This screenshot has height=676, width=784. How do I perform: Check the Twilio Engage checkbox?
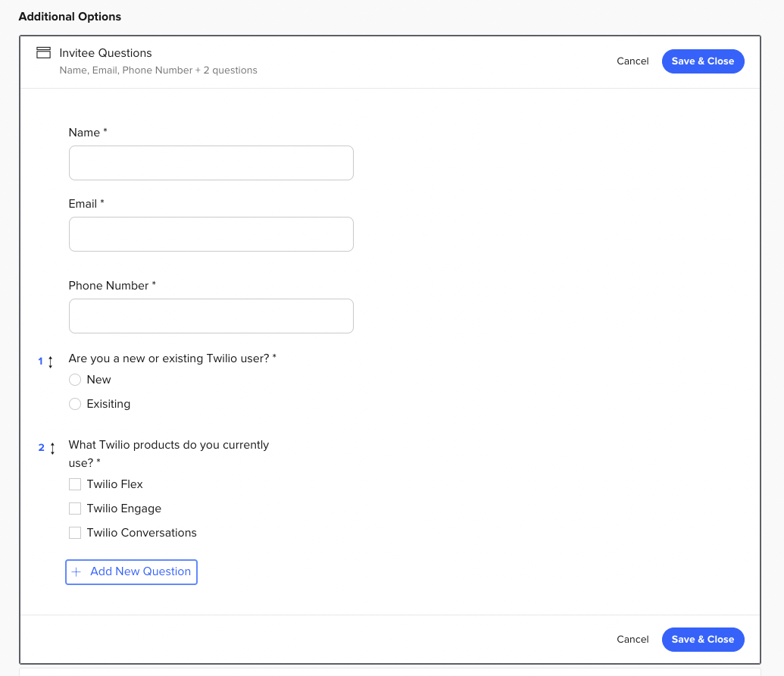tap(75, 509)
